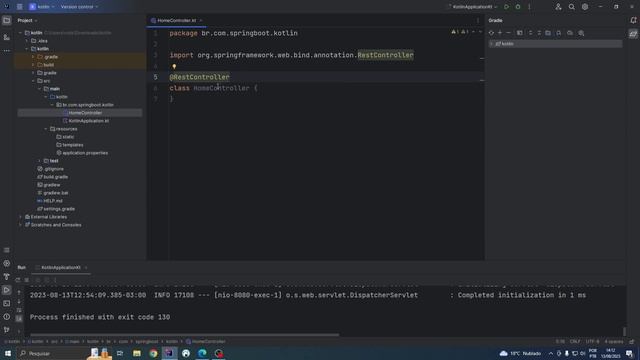This screenshot has width=640, height=360.
Task: Click the intention light bulb in editor
Action: pos(174,66)
